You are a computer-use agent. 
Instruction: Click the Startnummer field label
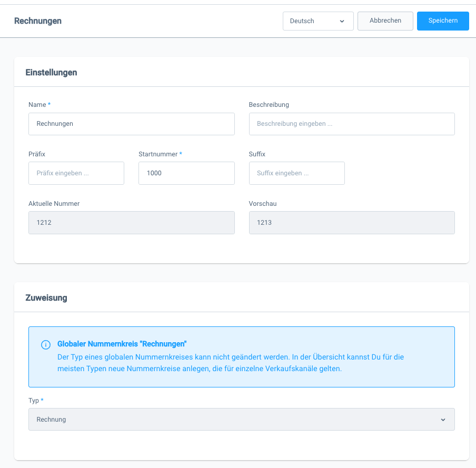[x=158, y=154]
